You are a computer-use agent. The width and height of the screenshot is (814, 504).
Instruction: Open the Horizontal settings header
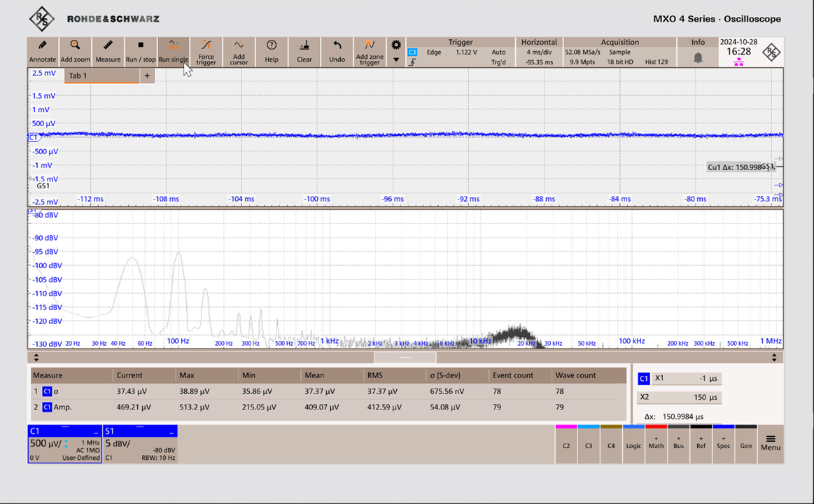(539, 42)
